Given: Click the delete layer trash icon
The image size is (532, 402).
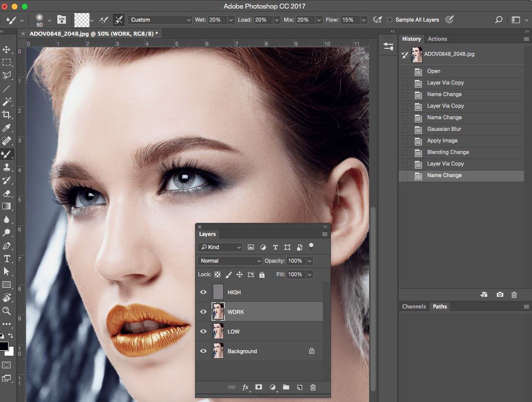Looking at the screenshot, I should coord(313,387).
